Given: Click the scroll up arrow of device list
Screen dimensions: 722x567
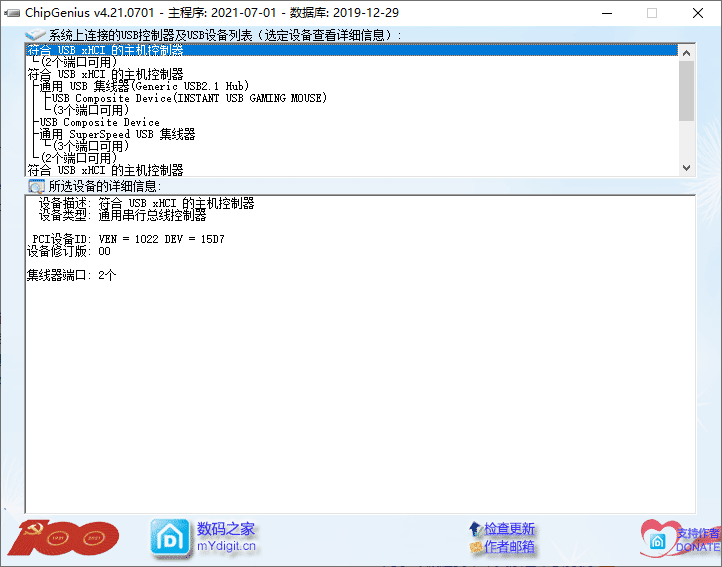Looking at the screenshot, I should (686, 53).
